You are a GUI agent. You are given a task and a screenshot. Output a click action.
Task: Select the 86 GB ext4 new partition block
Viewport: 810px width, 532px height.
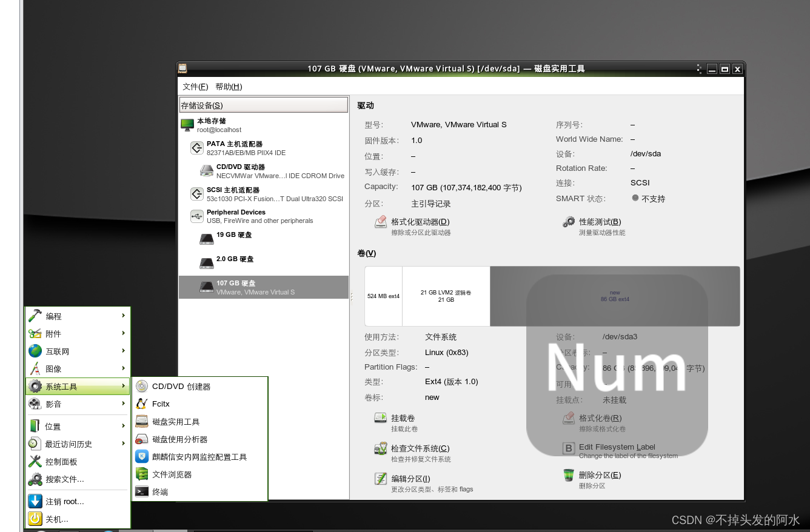coord(615,296)
